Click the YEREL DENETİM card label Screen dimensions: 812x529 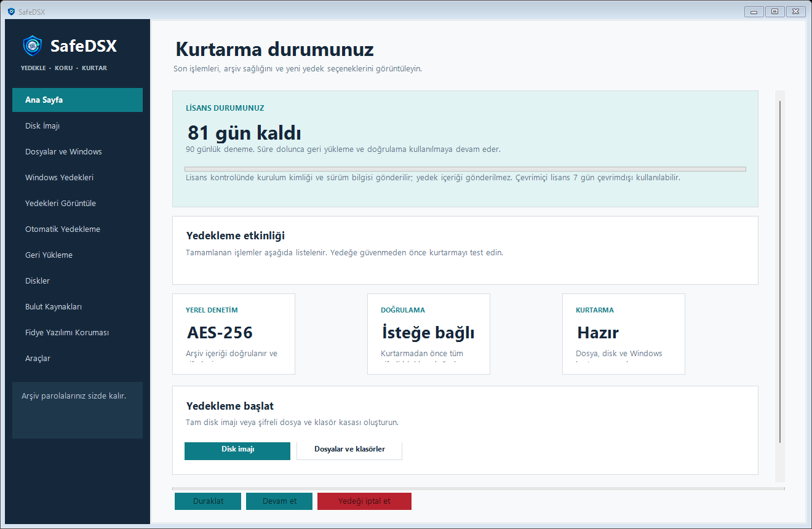212,310
